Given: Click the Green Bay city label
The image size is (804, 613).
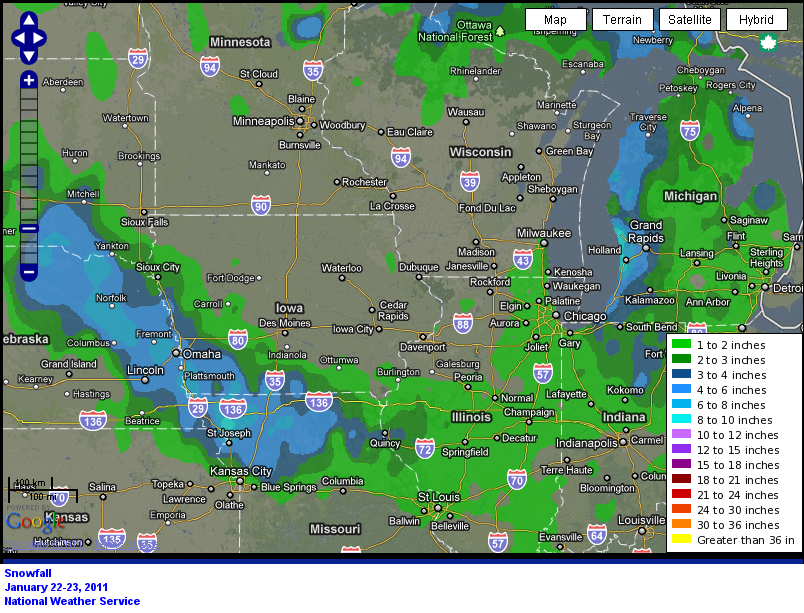Looking at the screenshot, I should pyautogui.click(x=569, y=151).
